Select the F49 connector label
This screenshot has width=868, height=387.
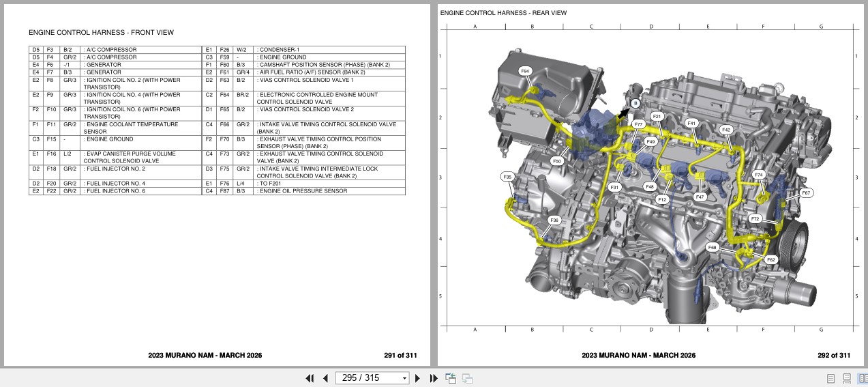650,142
